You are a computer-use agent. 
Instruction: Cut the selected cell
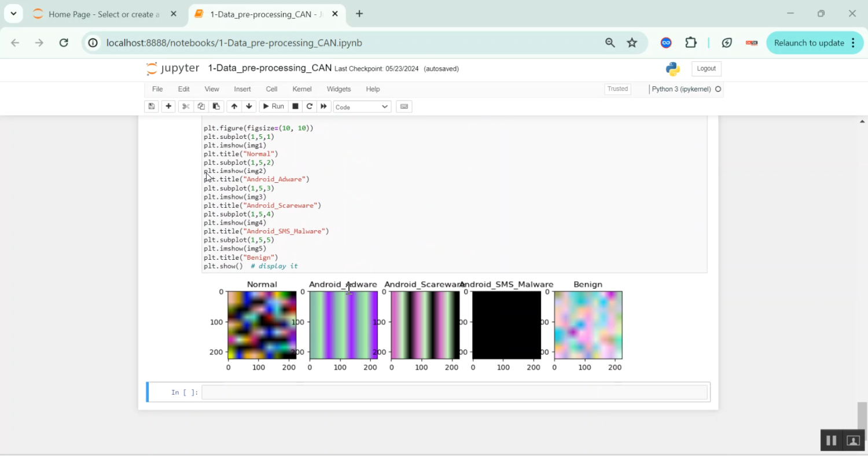coord(185,106)
